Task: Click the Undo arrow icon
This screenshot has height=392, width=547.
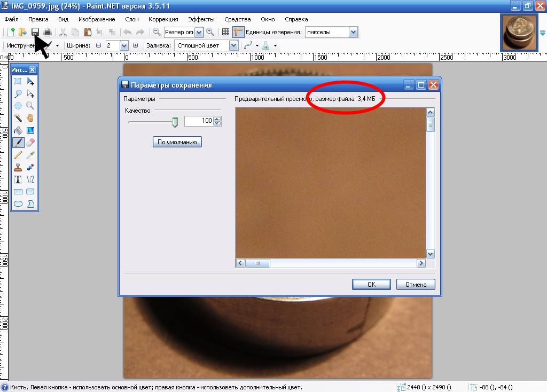Action: 127,32
